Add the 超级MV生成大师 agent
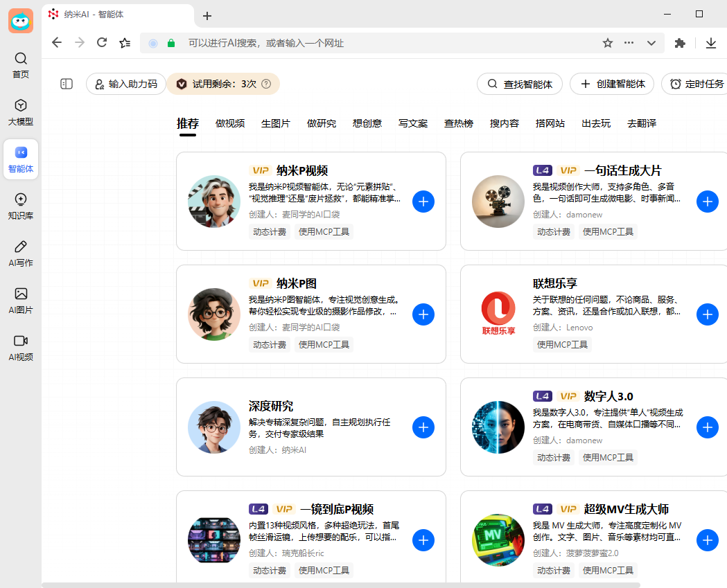 click(x=708, y=540)
